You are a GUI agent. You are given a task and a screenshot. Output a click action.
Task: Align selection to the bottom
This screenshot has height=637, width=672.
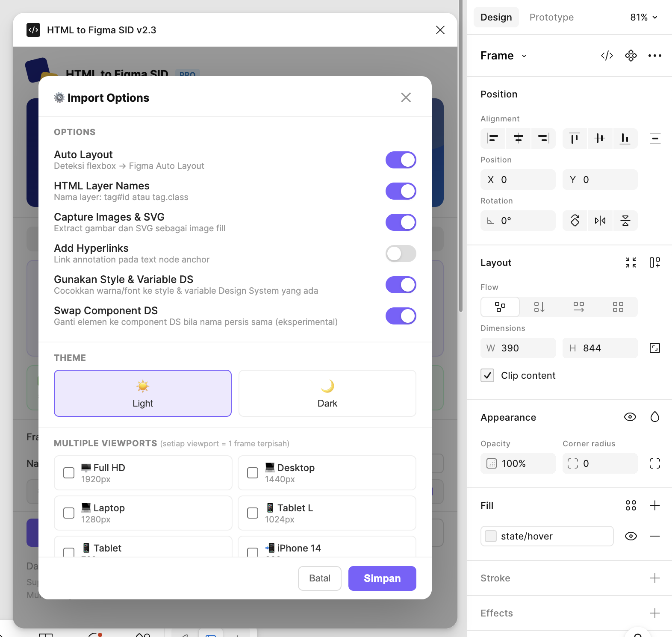pos(625,138)
